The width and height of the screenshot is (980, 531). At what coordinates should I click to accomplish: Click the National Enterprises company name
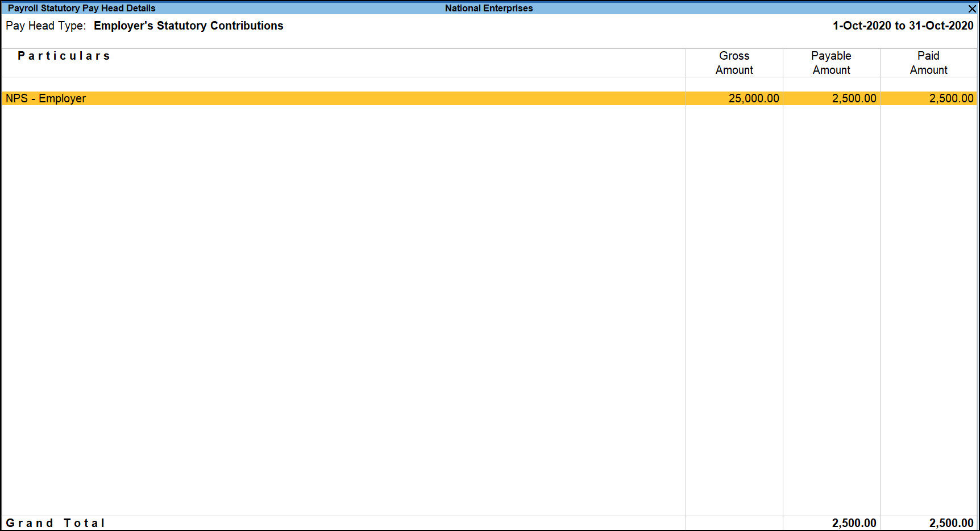(489, 8)
